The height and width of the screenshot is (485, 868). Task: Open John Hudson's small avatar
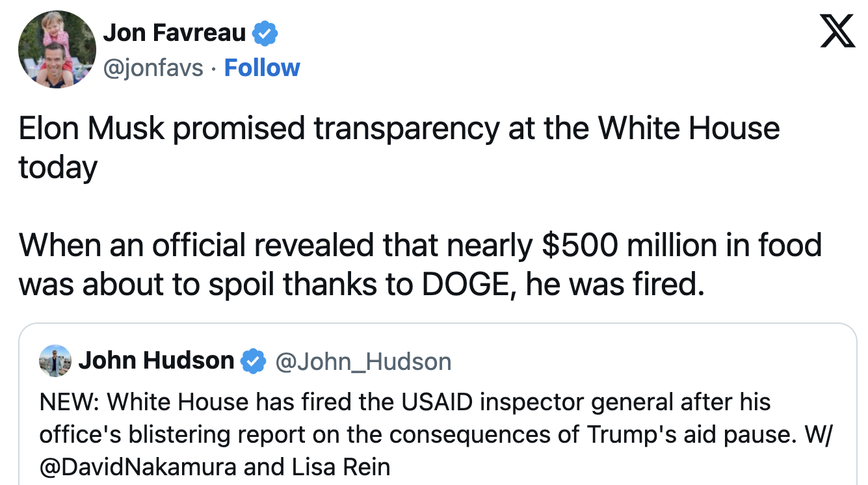point(55,361)
